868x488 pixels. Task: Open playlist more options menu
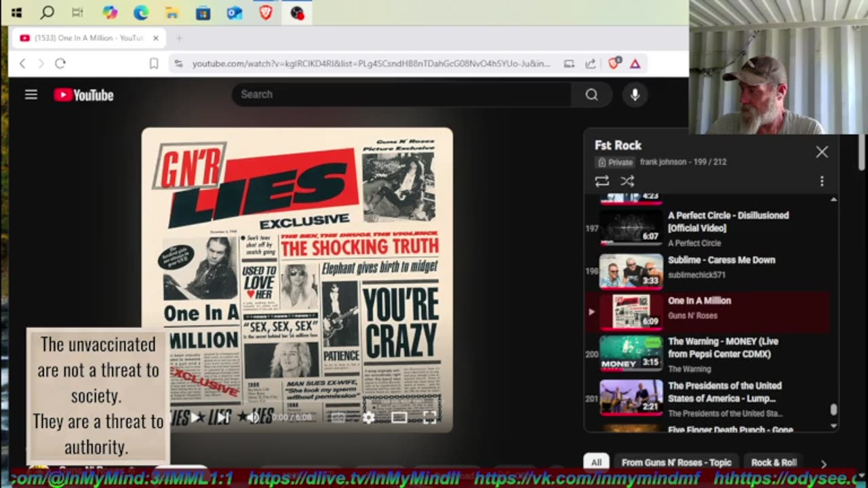click(822, 181)
